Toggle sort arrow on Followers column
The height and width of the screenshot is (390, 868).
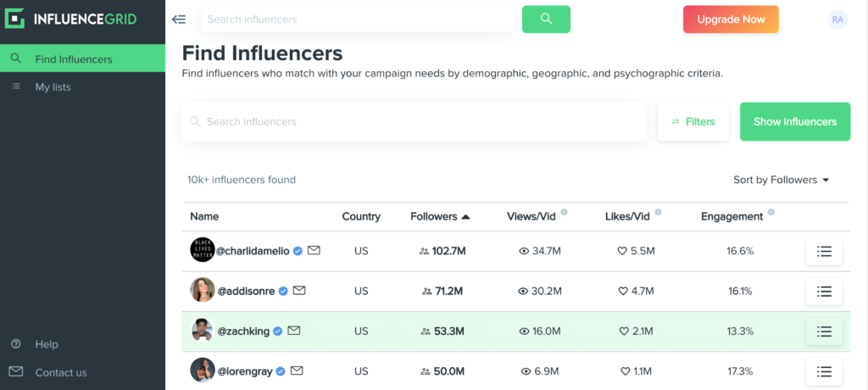click(x=465, y=216)
